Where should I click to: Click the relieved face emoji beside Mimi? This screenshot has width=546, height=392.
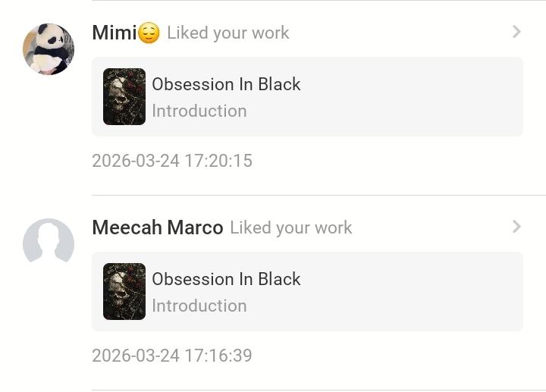coord(149,33)
